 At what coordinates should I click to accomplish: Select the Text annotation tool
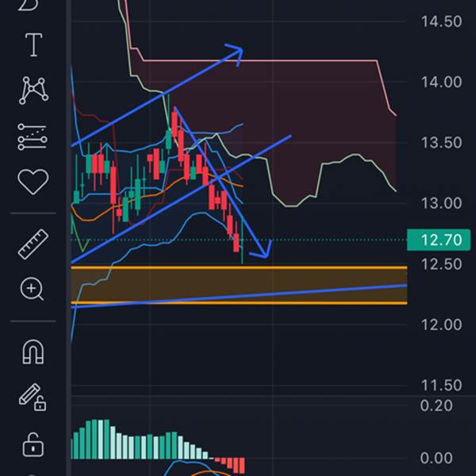[33, 45]
